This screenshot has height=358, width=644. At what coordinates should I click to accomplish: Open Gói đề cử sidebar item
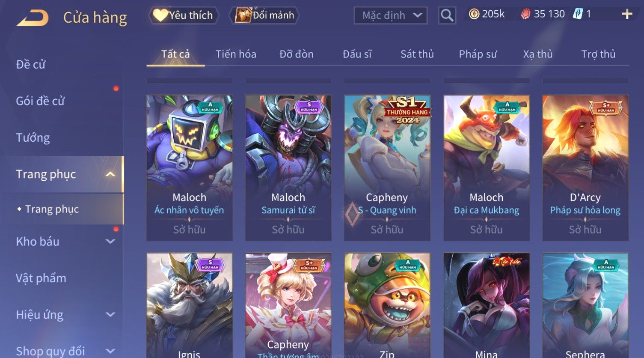pyautogui.click(x=40, y=101)
